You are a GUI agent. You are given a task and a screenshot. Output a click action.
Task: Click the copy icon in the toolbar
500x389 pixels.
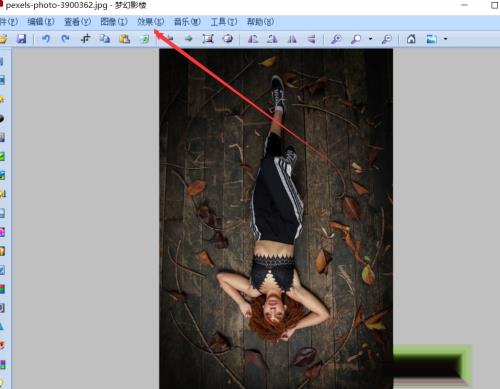(105, 39)
